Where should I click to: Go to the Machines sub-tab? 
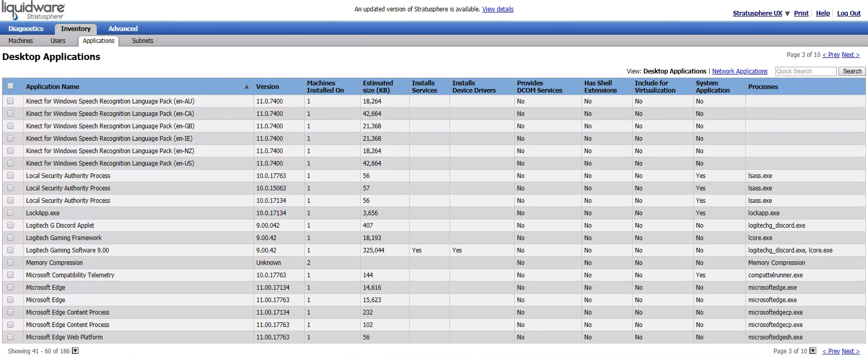click(21, 41)
